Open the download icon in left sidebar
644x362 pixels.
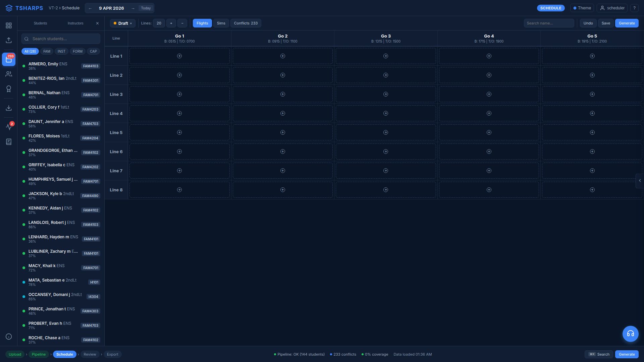click(9, 108)
